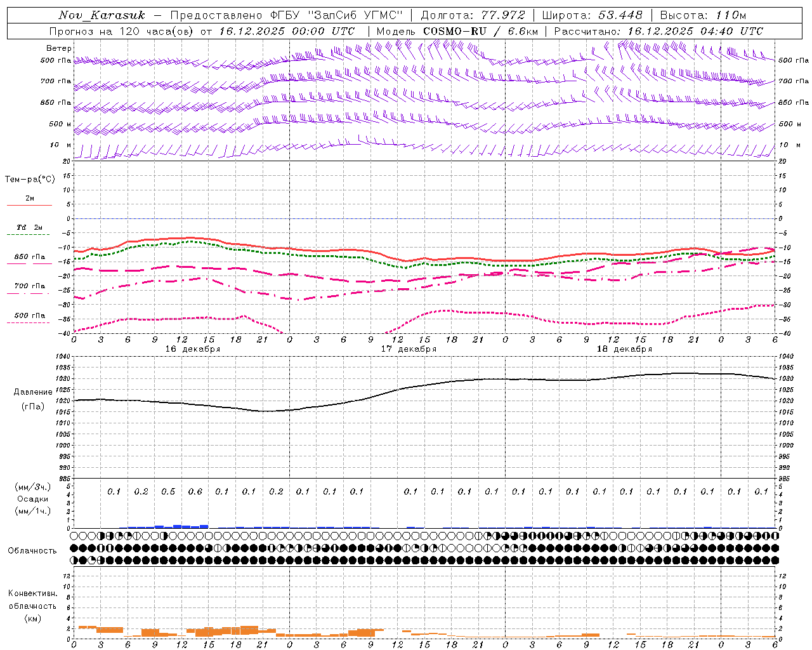Select the Модель COSMO-RU / 6.6км text
Screen dimensions: 812x650
457,31
